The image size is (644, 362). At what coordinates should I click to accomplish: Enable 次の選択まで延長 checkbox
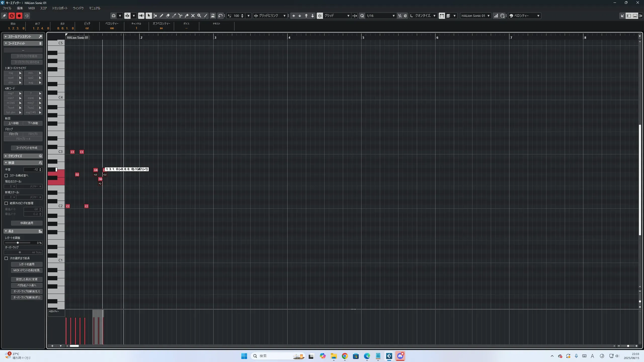(x=6, y=258)
